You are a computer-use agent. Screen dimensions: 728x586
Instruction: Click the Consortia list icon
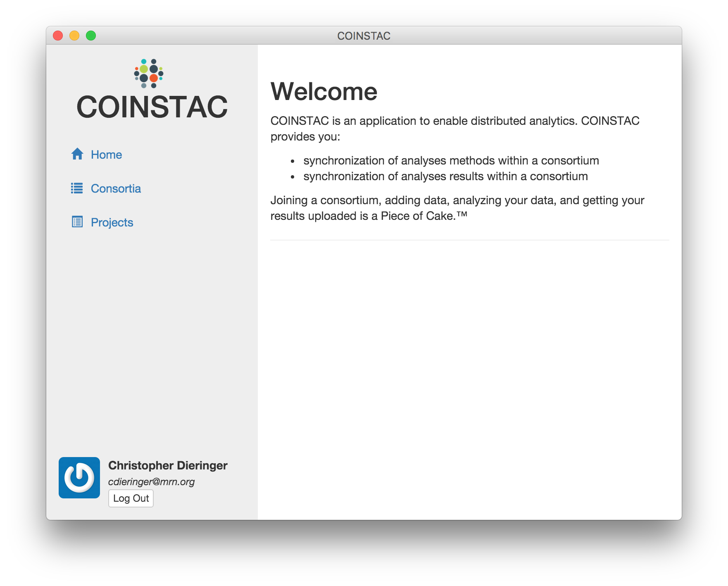tap(77, 188)
